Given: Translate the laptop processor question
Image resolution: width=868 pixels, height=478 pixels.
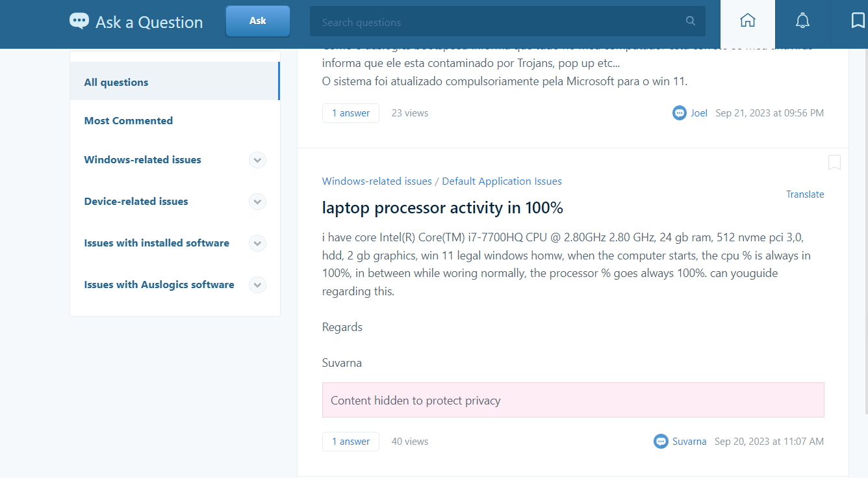Looking at the screenshot, I should pyautogui.click(x=805, y=194).
